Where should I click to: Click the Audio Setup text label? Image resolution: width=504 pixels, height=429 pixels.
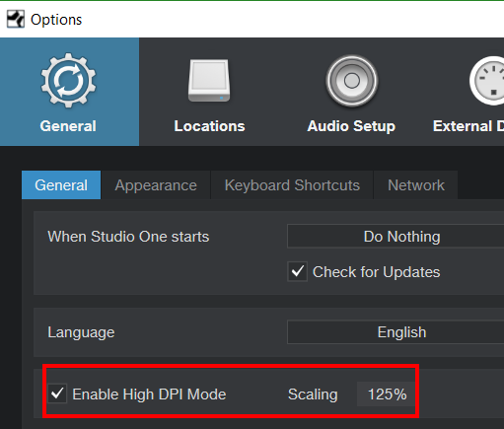[x=351, y=126]
